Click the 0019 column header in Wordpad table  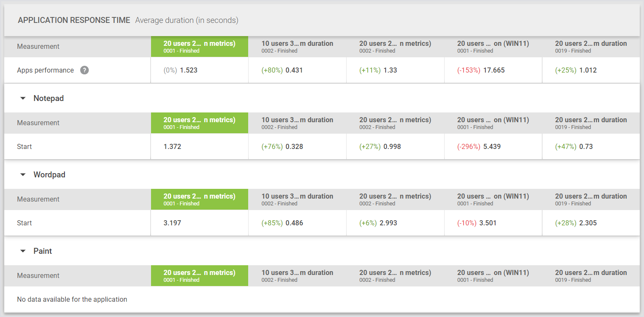[x=591, y=199]
